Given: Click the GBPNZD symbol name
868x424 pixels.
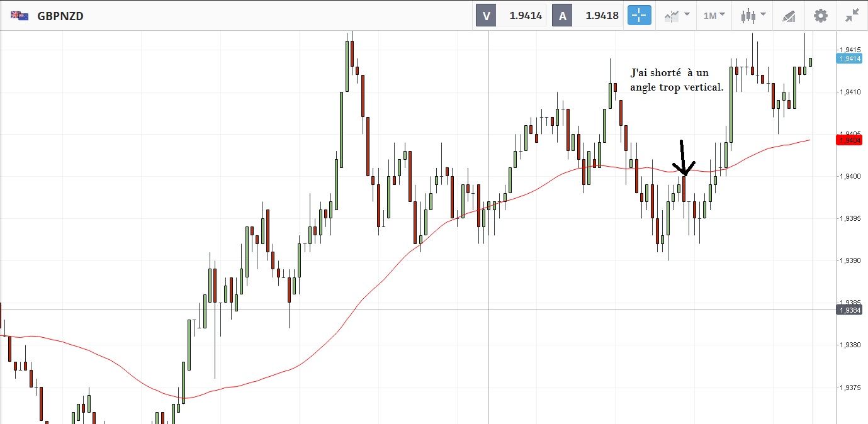Looking at the screenshot, I should 60,16.
